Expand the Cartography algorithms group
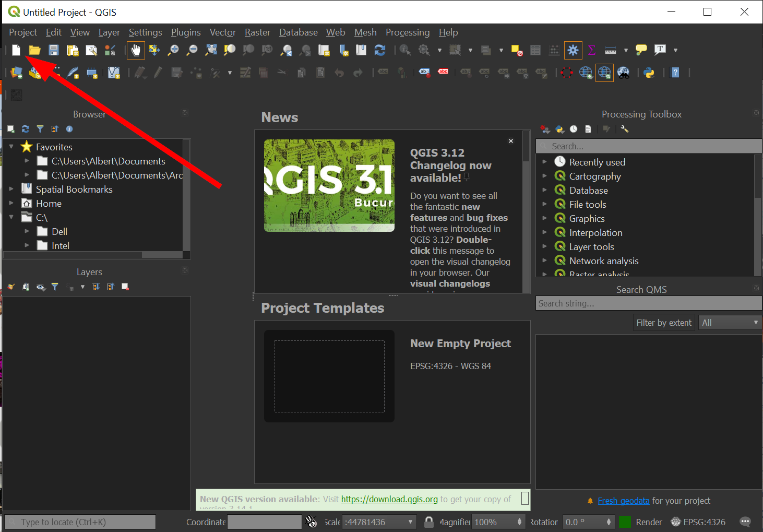Viewport: 763px width, 532px height. click(x=544, y=176)
